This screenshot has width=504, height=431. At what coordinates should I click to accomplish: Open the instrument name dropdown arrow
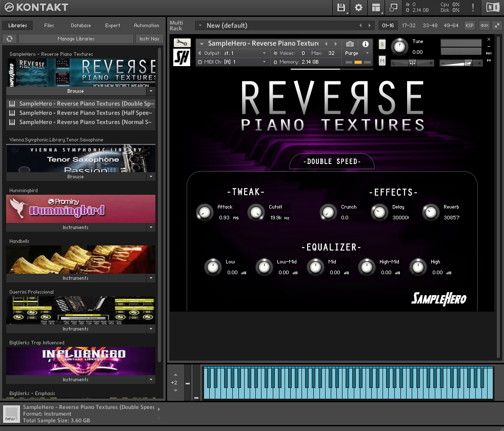[201, 44]
